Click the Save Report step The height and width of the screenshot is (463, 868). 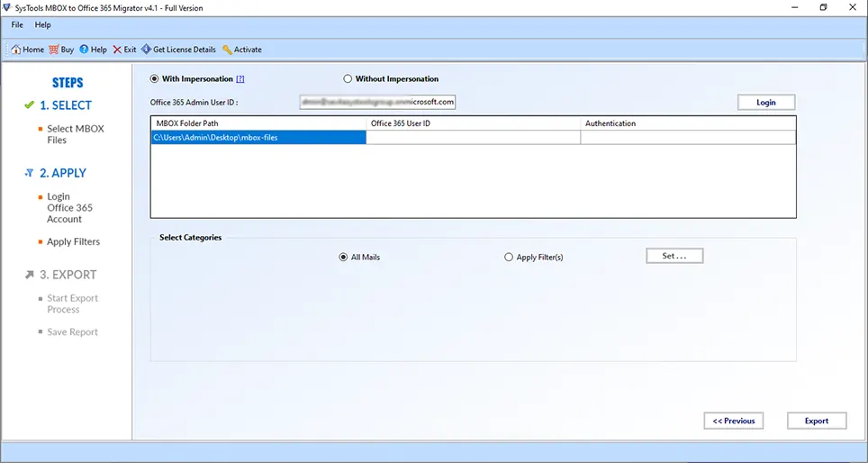73,331
